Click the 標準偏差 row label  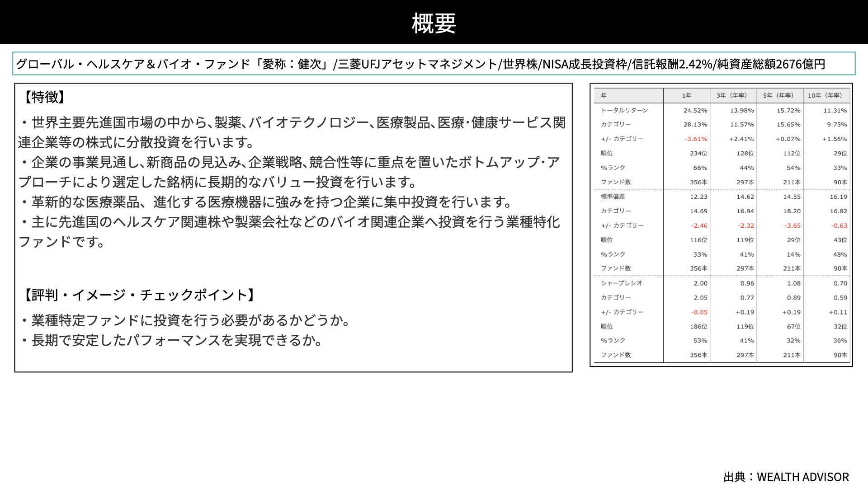coord(613,197)
